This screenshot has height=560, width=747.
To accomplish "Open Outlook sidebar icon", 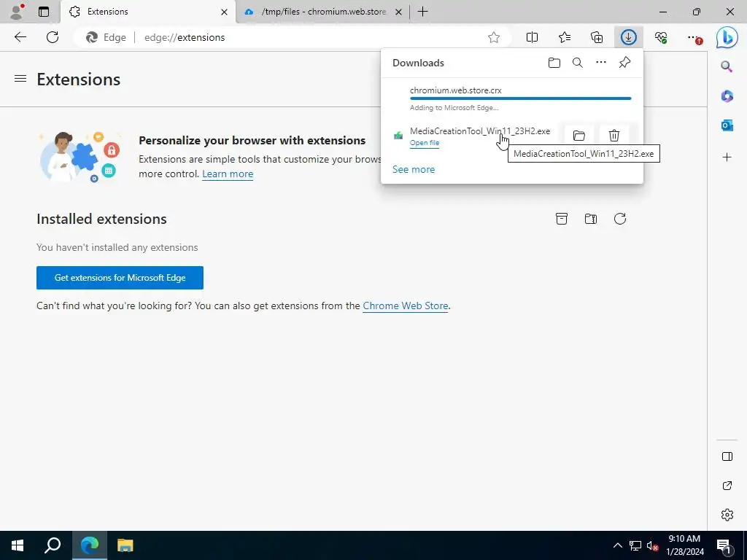I will click(x=727, y=125).
